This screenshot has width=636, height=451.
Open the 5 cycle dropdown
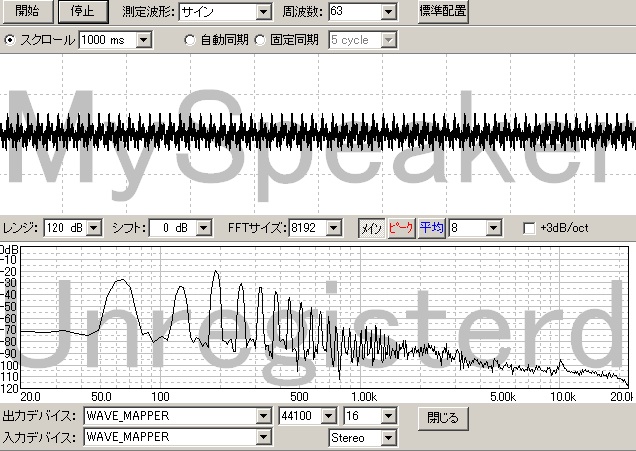click(389, 40)
